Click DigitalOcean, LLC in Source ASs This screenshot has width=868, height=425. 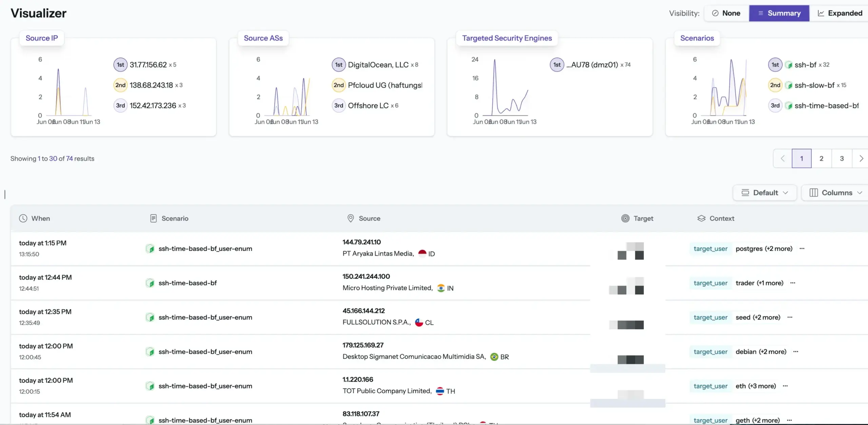[x=378, y=65]
